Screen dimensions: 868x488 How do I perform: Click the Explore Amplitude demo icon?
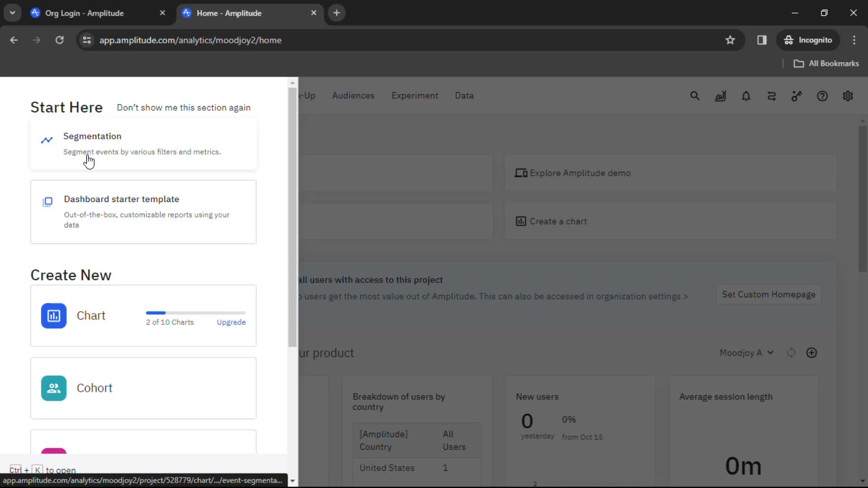tap(521, 173)
